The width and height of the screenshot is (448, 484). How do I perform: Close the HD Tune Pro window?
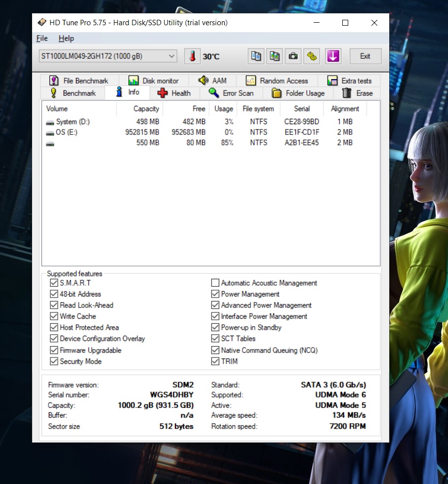point(374,23)
